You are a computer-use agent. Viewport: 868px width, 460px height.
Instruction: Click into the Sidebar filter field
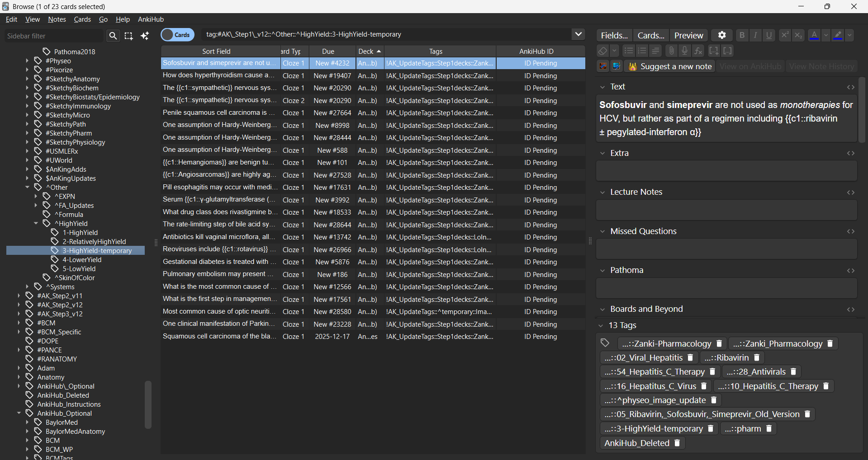coord(53,36)
